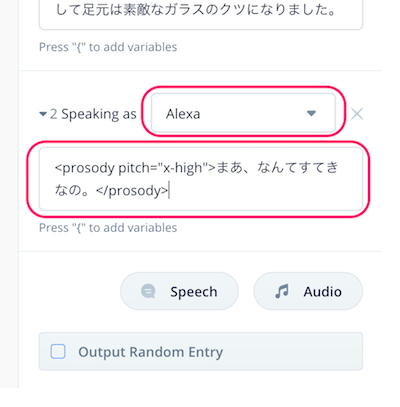Screen dimensions: 400x407
Task: Focus the prosody SSML text field
Action: click(201, 179)
